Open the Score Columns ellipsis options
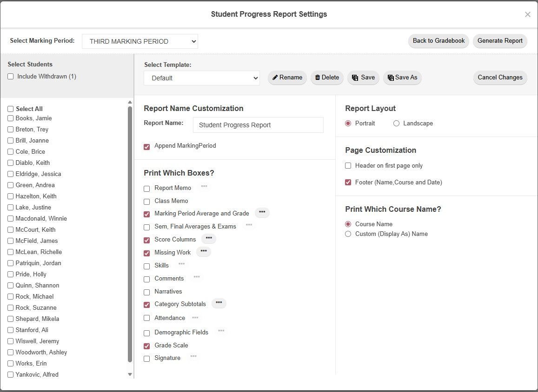 coord(208,238)
